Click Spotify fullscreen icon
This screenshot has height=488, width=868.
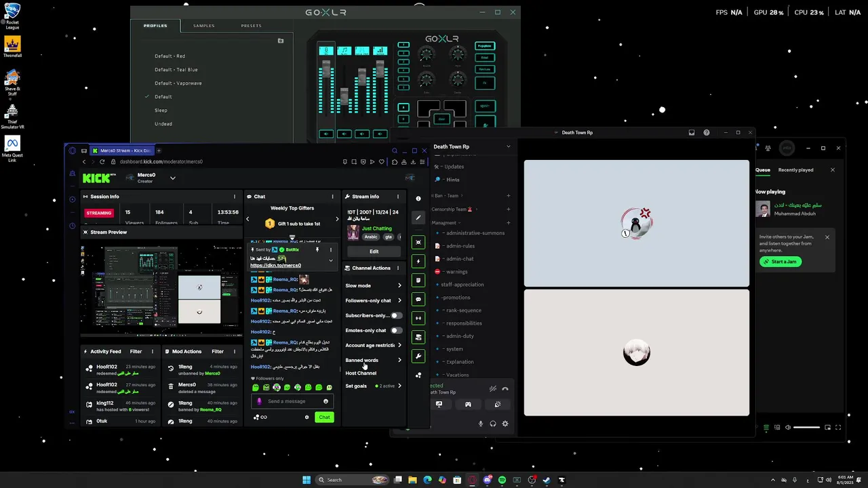(838, 428)
